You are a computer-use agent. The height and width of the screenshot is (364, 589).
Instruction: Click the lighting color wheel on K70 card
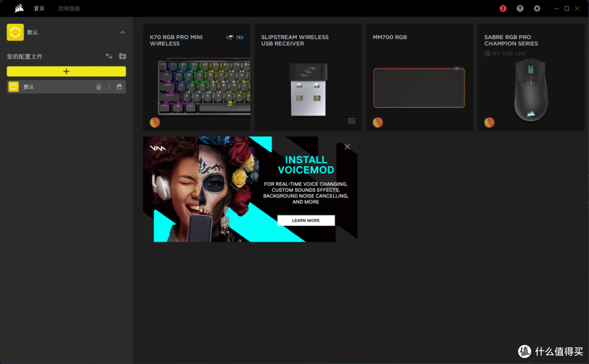coord(155,123)
